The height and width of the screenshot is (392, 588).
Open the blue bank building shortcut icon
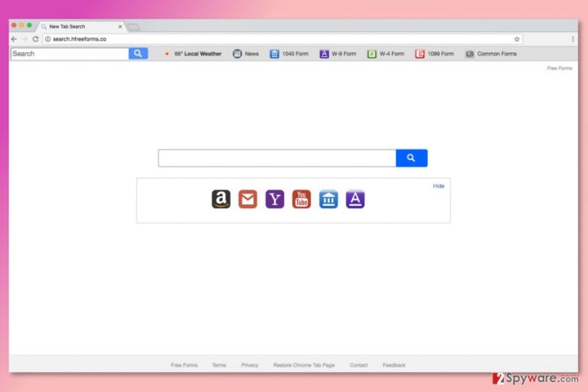pyautogui.click(x=328, y=199)
